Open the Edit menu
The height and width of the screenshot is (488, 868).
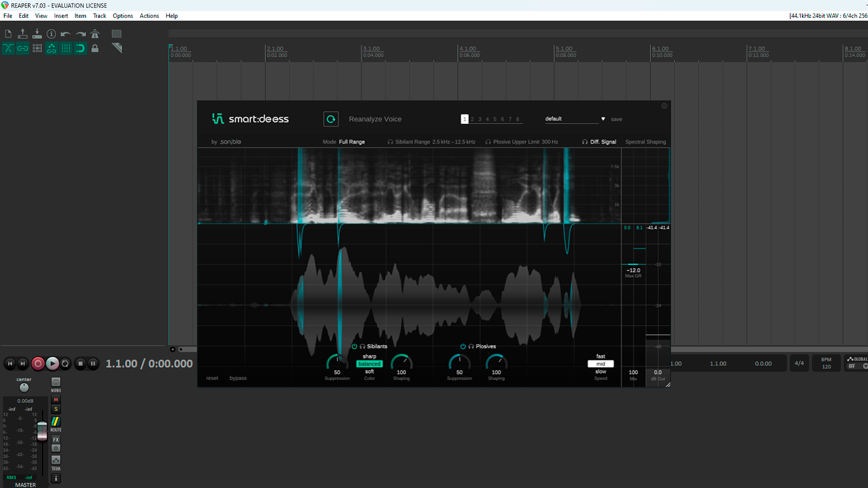(x=24, y=16)
